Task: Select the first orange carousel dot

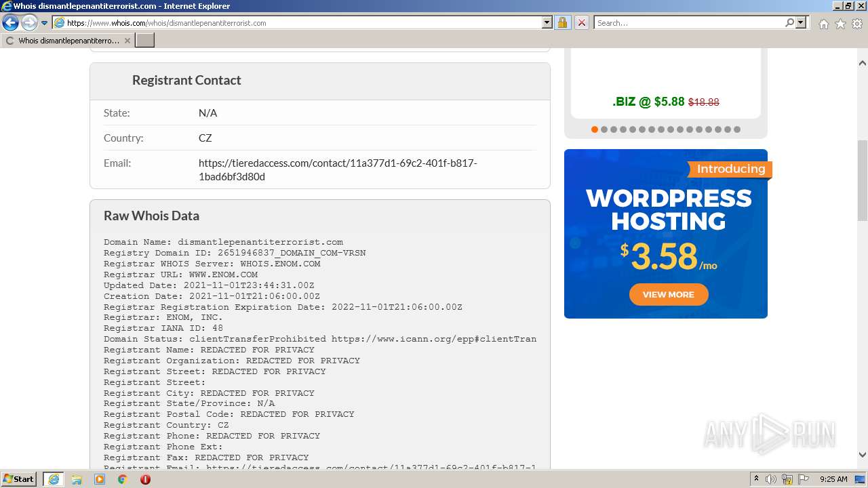Action: [595, 129]
